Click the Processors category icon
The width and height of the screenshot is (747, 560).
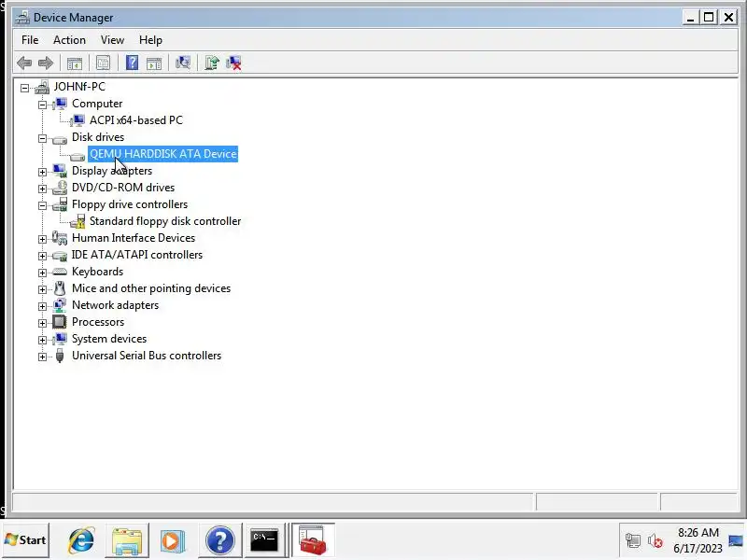click(60, 322)
